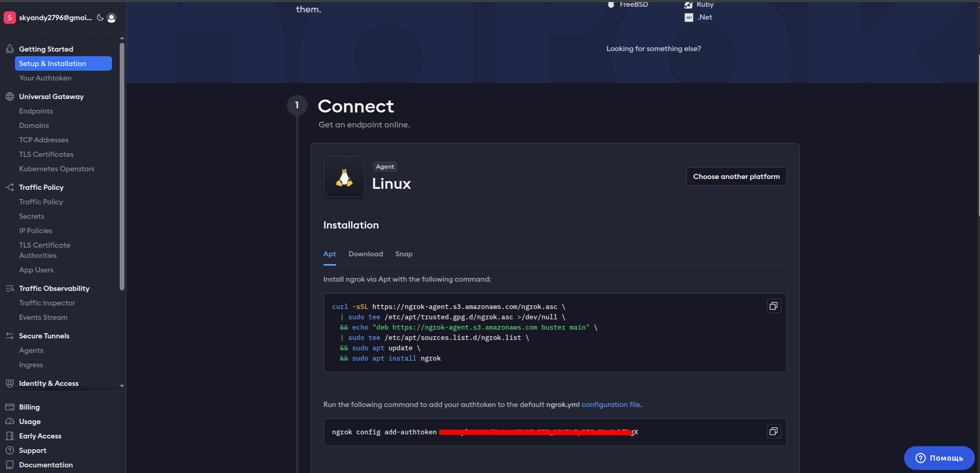Screen dimensions: 980x473
Task: Open Traffic Inspector
Action: click(47, 303)
